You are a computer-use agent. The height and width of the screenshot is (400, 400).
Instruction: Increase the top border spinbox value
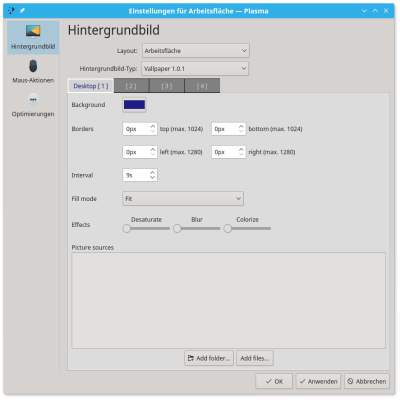(153, 126)
